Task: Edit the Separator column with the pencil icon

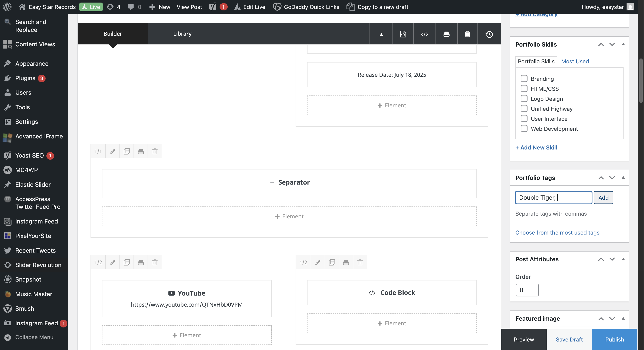Action: coord(112,151)
